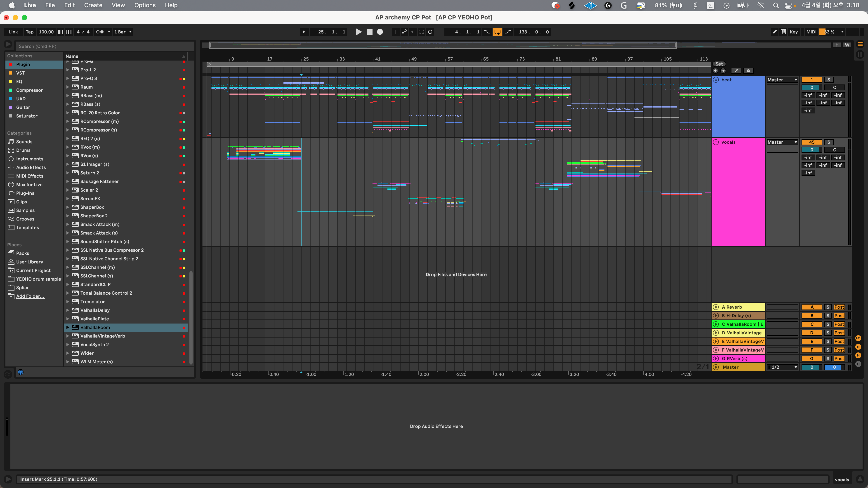Toggle the Arrangement Loop switch
Image resolution: width=868 pixels, height=488 pixels.
tap(497, 32)
